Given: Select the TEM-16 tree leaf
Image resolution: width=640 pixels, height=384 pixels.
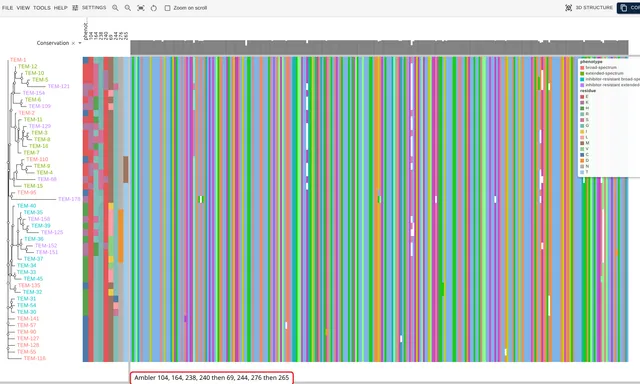Looking at the screenshot, I should coord(38,146).
